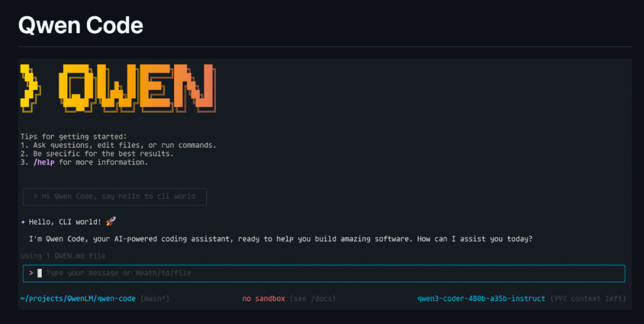The image size is (644, 324).
Task: Click the (main*) branch indicator
Action: [155, 298]
